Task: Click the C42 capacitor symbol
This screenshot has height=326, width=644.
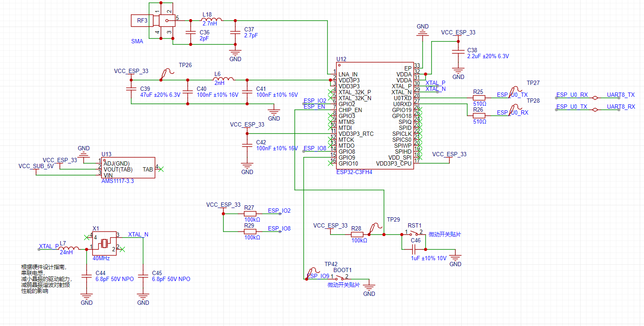Action: point(247,146)
